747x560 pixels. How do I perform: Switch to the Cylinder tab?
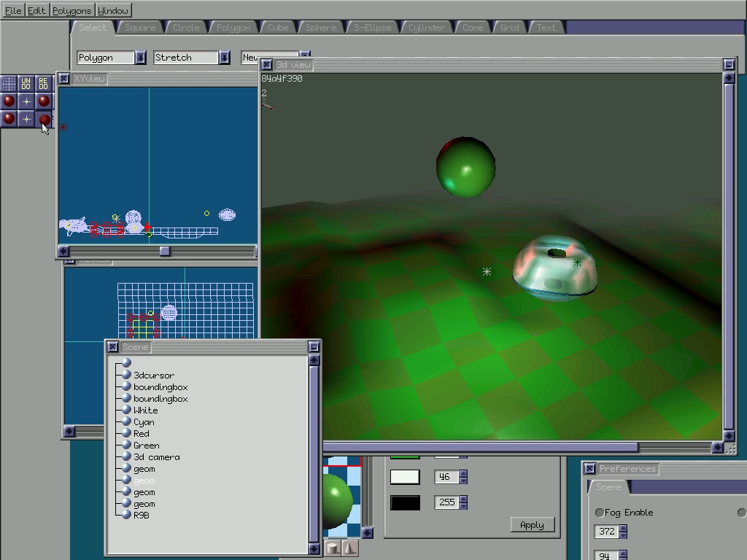point(426,28)
